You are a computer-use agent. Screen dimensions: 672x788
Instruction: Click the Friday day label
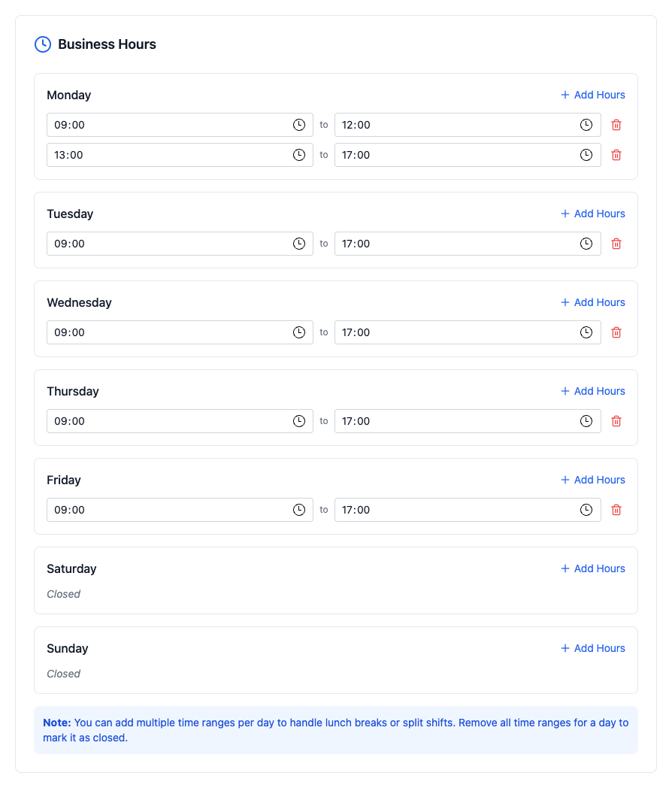[x=64, y=480]
